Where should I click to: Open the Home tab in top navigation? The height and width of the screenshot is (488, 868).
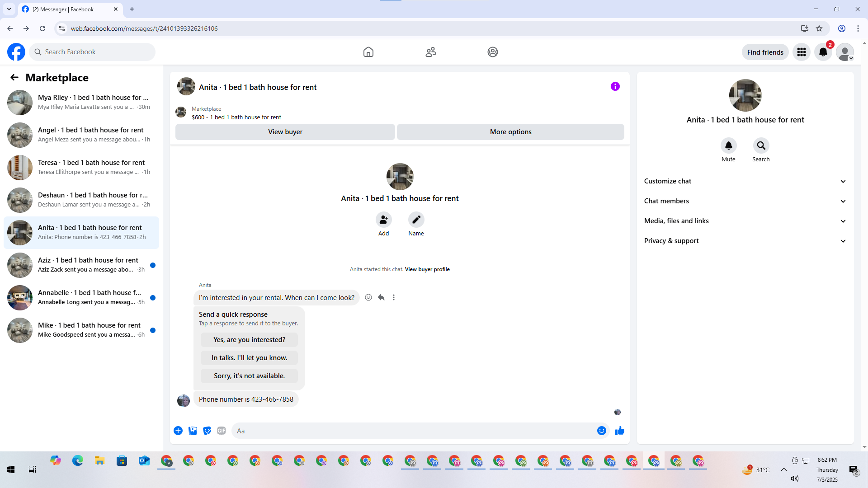tap(368, 52)
